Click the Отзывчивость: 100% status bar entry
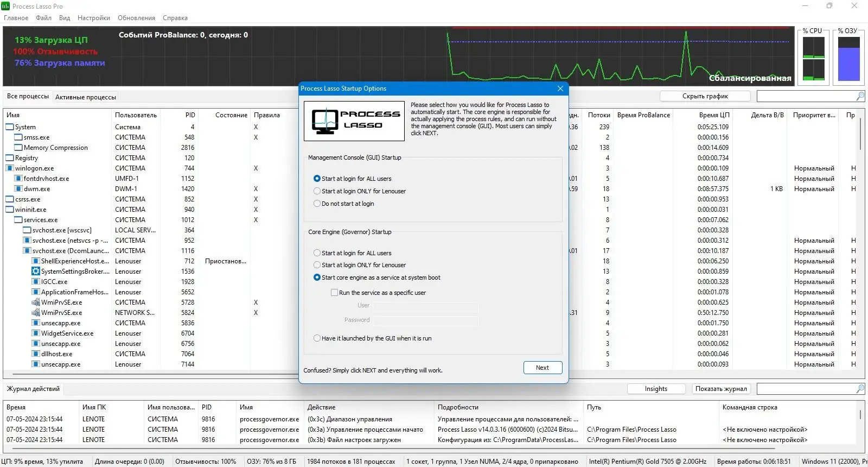This screenshot has width=868, height=467. [x=206, y=462]
